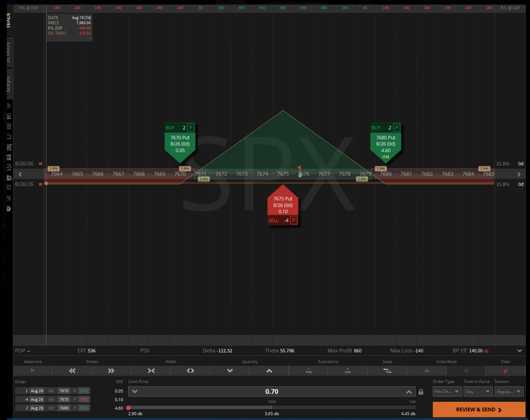The width and height of the screenshot is (530, 420).
Task: Open strike 7680 selector in order row
Action: [x=64, y=408]
